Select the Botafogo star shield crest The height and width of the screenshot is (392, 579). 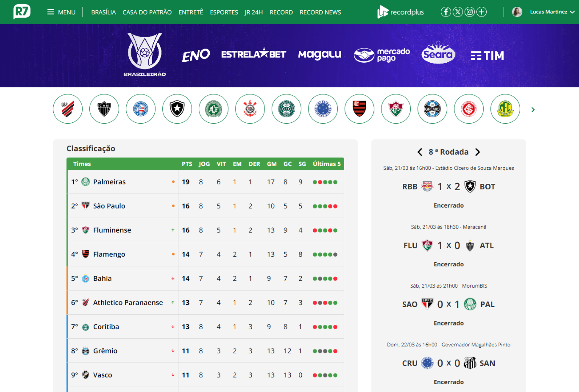[177, 109]
